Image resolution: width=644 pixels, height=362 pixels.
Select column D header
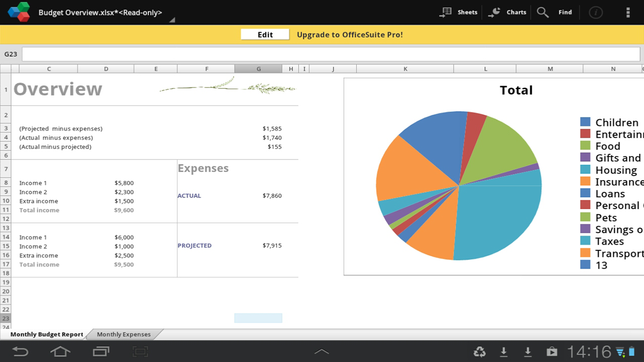[x=106, y=69]
